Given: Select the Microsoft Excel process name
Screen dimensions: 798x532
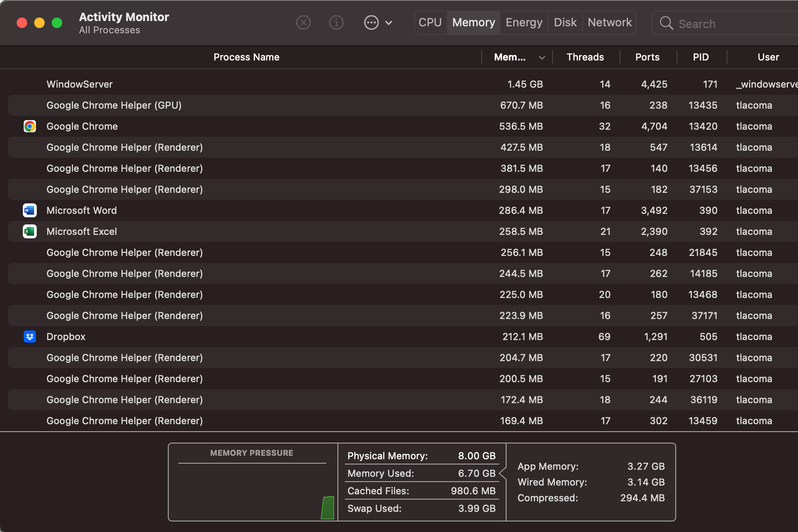Looking at the screenshot, I should click(x=82, y=231).
